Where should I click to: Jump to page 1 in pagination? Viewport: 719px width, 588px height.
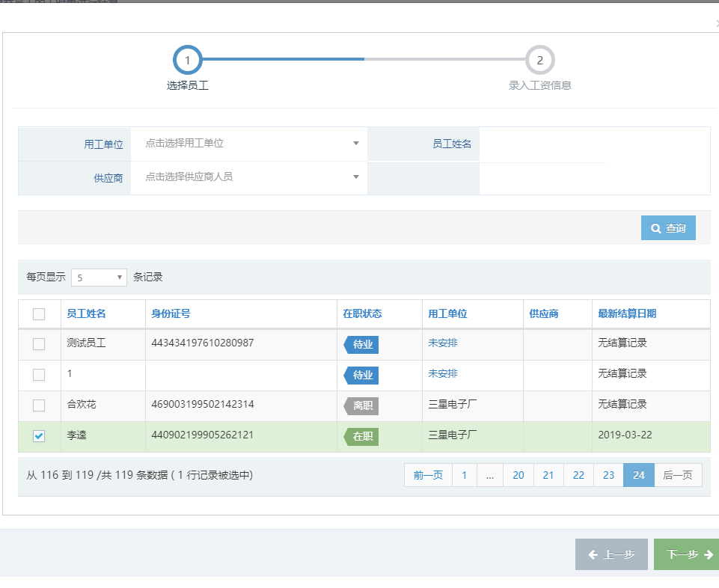(464, 475)
